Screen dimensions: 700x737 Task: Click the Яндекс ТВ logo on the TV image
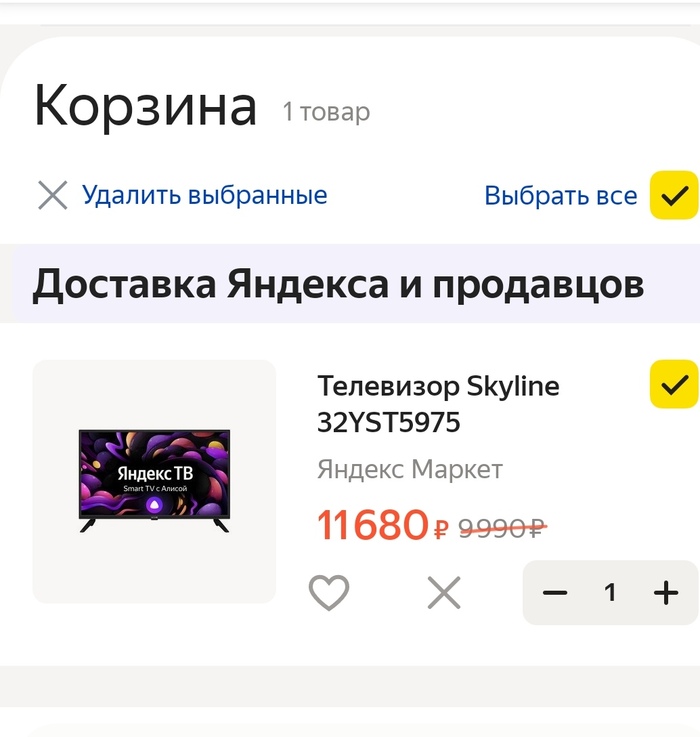pyautogui.click(x=154, y=471)
